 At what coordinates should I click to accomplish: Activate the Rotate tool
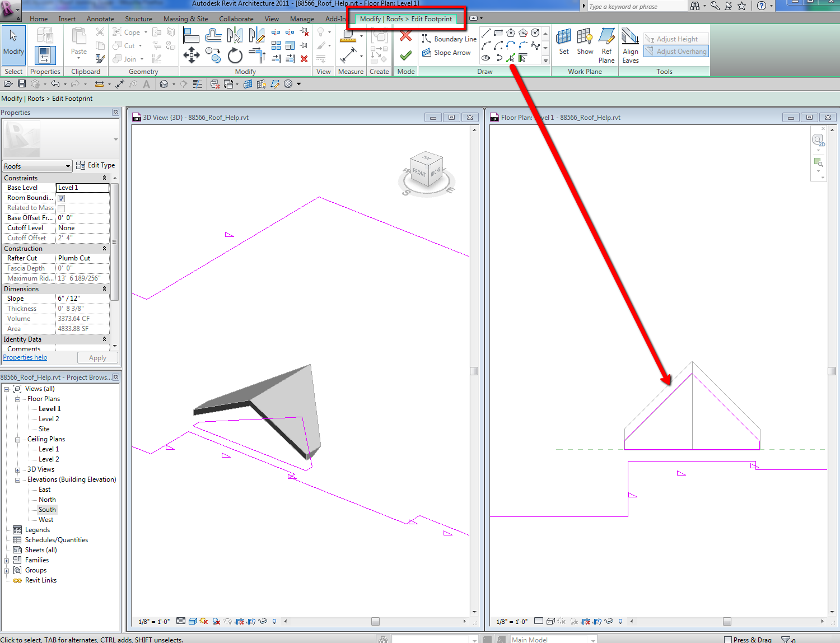235,55
